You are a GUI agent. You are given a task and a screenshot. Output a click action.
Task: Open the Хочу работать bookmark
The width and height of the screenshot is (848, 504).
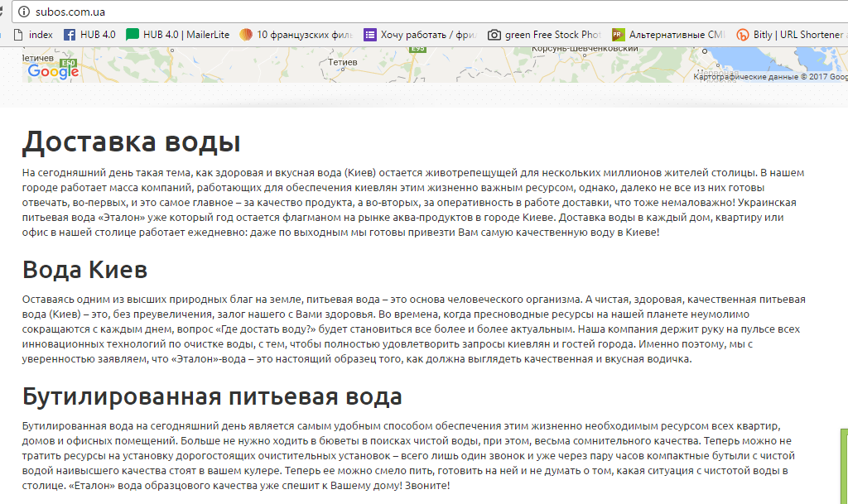tap(420, 35)
